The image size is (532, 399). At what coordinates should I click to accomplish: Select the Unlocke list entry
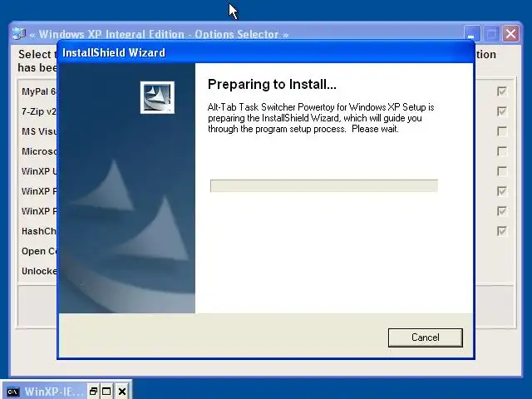pyautogui.click(x=39, y=271)
